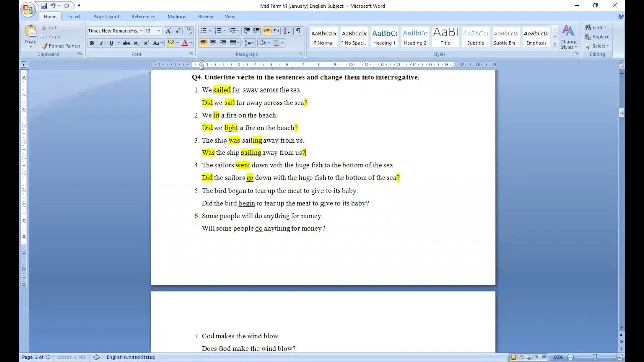The height and width of the screenshot is (362, 644).
Task: Open the font size dropdown
Action: pos(159,31)
